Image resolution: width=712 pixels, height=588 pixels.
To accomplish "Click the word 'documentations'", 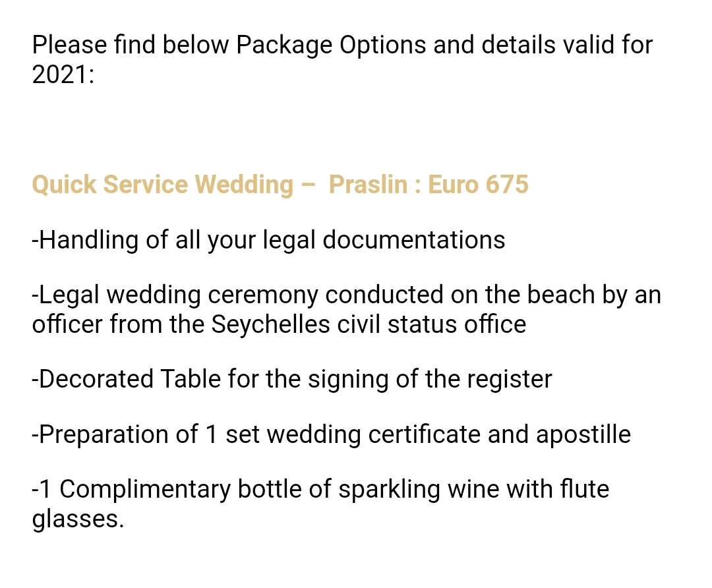I will tap(414, 239).
